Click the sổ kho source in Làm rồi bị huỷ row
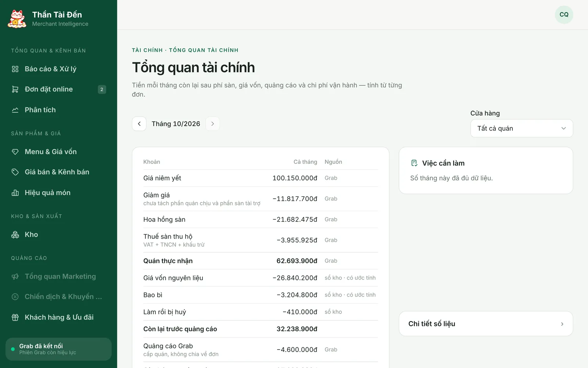Screen dimensions: 588x368 coord(333,312)
